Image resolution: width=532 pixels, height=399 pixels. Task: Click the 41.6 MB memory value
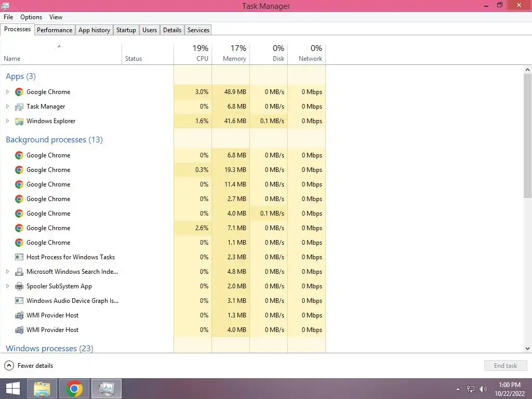tap(235, 121)
